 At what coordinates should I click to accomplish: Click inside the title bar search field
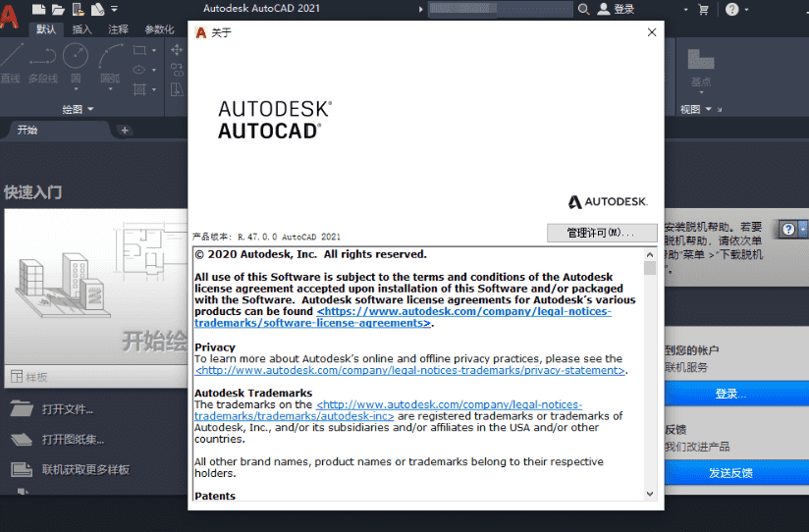[500, 9]
